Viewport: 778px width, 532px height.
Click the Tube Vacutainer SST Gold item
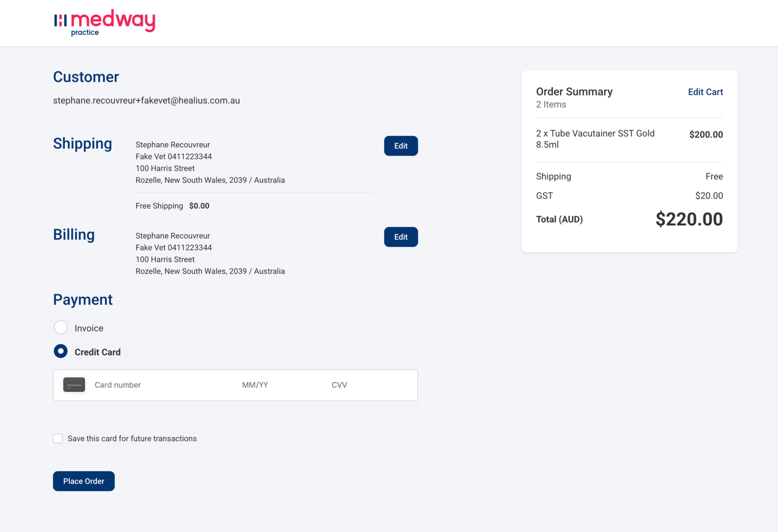click(595, 139)
